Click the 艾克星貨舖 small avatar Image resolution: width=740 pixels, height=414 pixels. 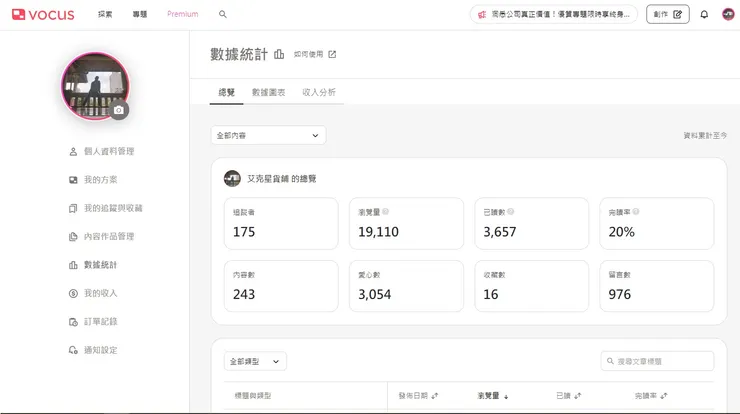tap(232, 178)
